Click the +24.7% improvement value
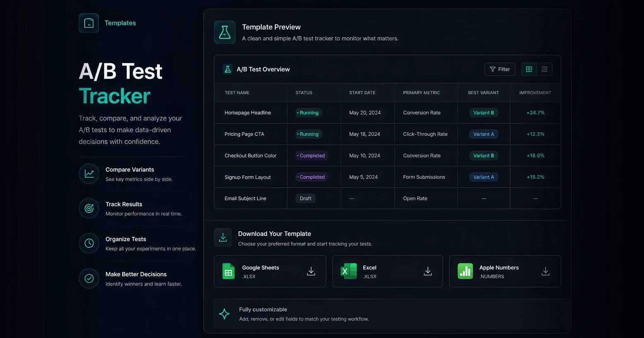This screenshot has width=644, height=338. pyautogui.click(x=535, y=113)
